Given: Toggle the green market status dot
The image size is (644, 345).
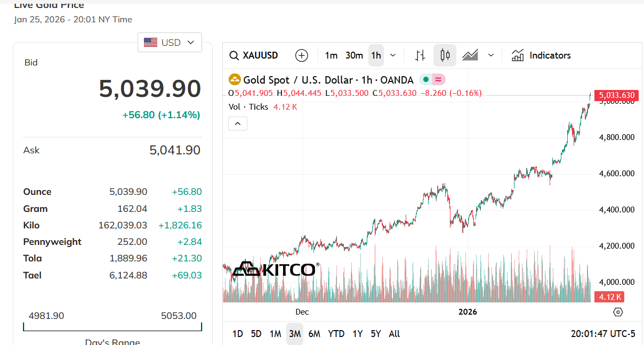Looking at the screenshot, I should click(426, 80).
